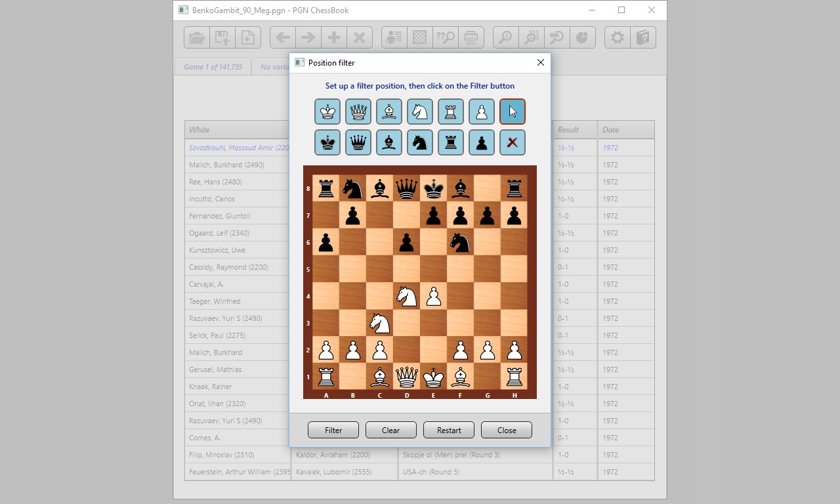Image resolution: width=840 pixels, height=504 pixels.
Task: Open the help book icon
Action: (643, 37)
